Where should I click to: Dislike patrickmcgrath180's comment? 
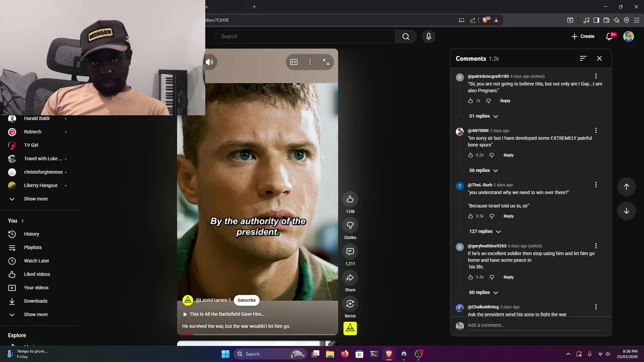(x=488, y=101)
